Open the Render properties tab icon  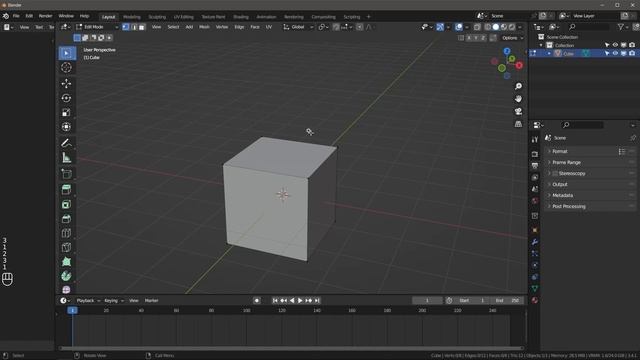(x=535, y=154)
